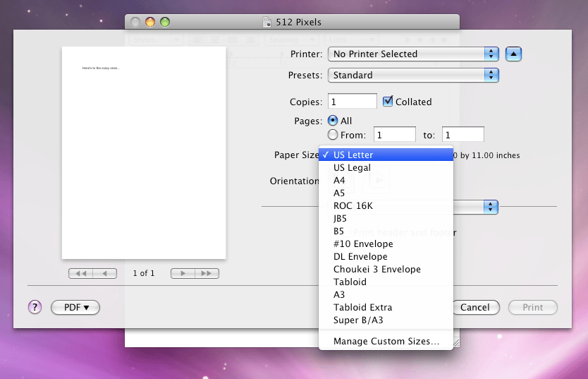
Task: Open the Presets Standard dropdown
Action: (413, 75)
